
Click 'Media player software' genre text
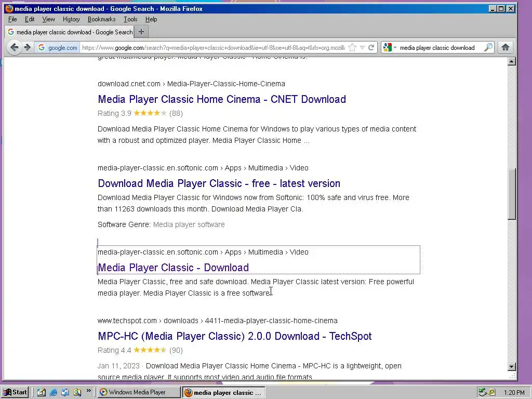coord(189,224)
